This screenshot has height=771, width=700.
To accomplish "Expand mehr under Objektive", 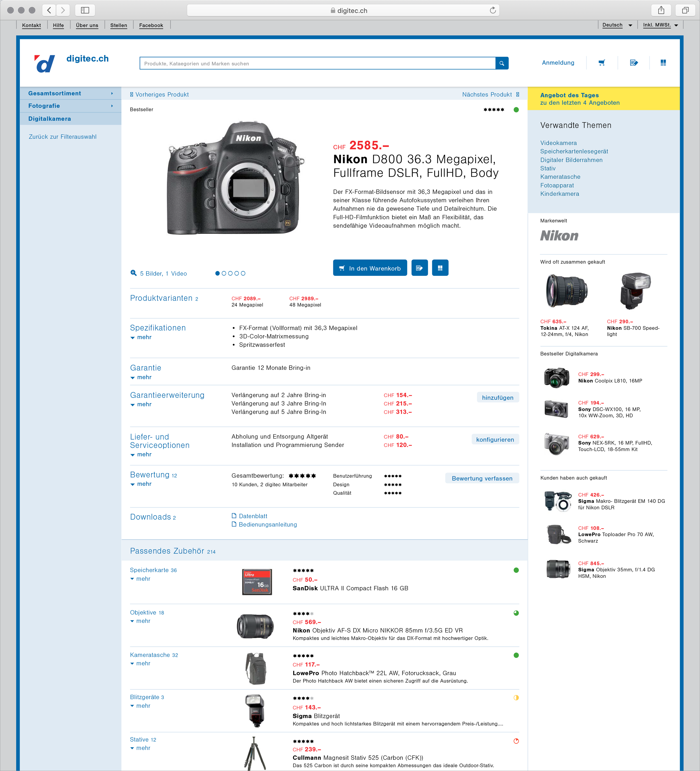I will [x=140, y=621].
